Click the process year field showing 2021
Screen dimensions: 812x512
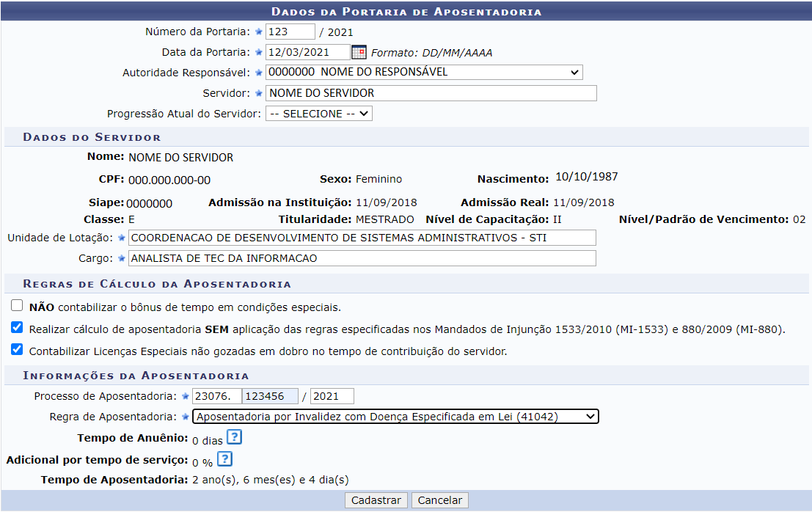coord(332,396)
